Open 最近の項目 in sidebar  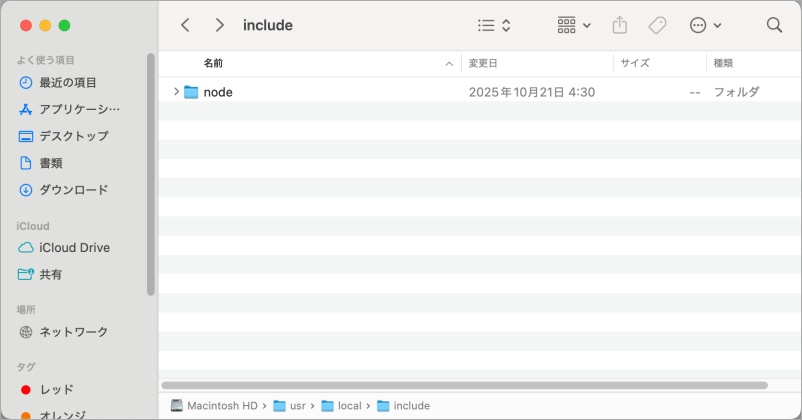68,82
